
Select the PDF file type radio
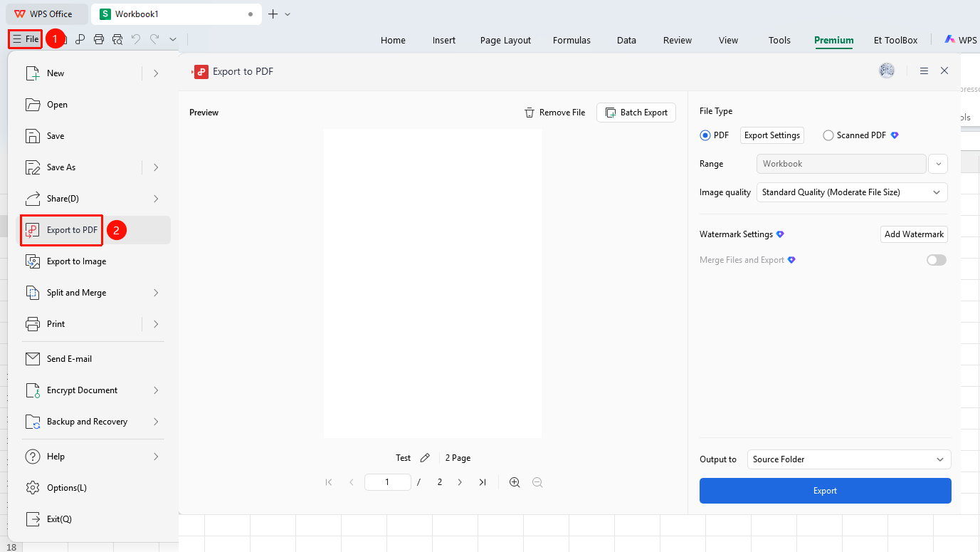coord(705,135)
